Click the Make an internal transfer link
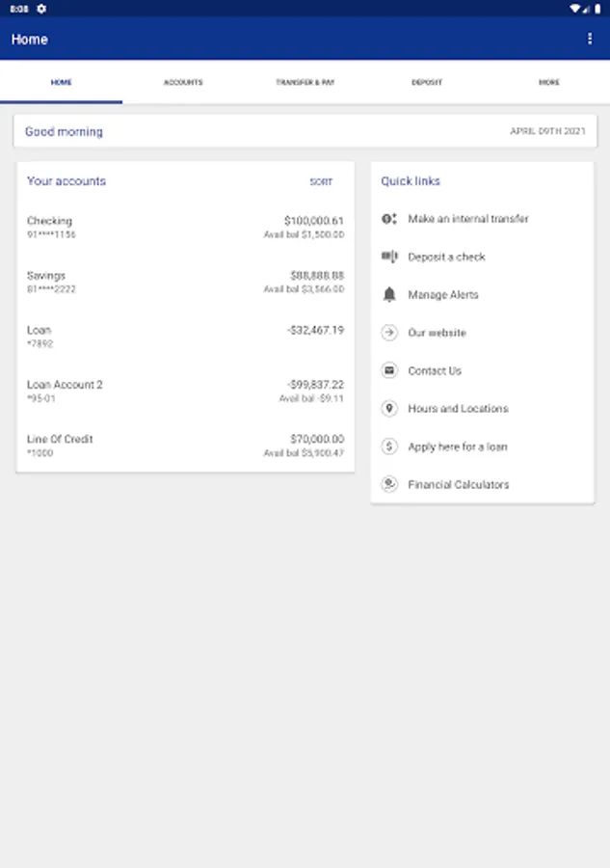The width and height of the screenshot is (610, 868). pos(468,219)
